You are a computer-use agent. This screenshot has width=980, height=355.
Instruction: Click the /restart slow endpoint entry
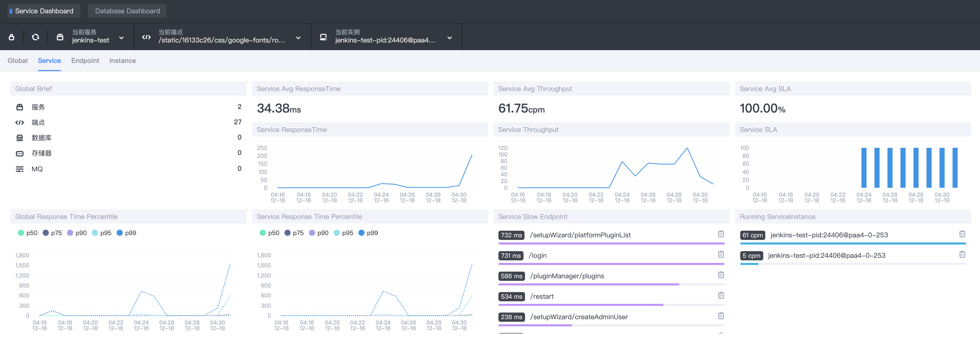[x=542, y=296]
